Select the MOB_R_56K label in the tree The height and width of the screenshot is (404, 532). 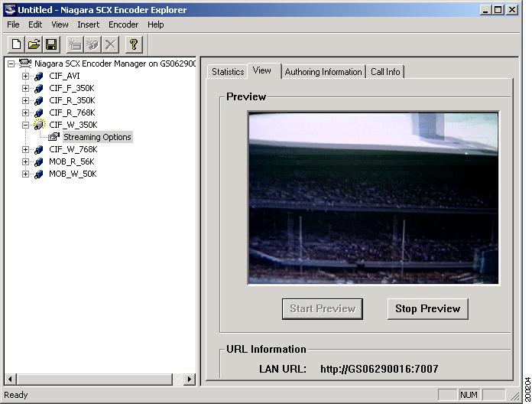[x=72, y=161]
